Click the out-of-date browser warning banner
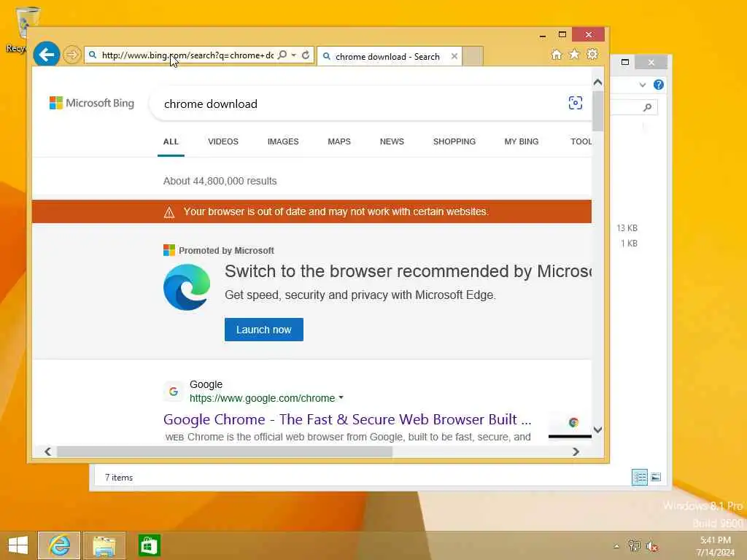This screenshot has height=560, width=747. click(311, 211)
